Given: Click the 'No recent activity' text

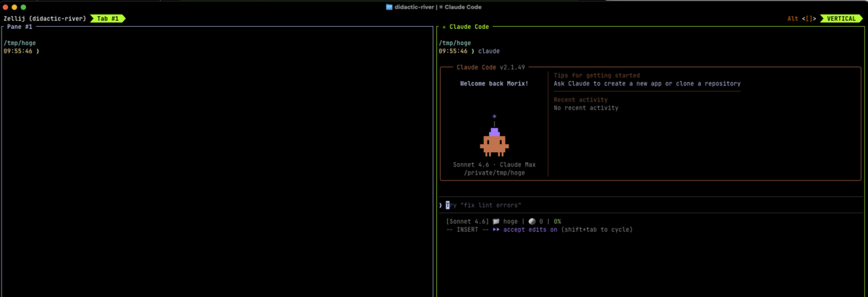Looking at the screenshot, I should [586, 108].
